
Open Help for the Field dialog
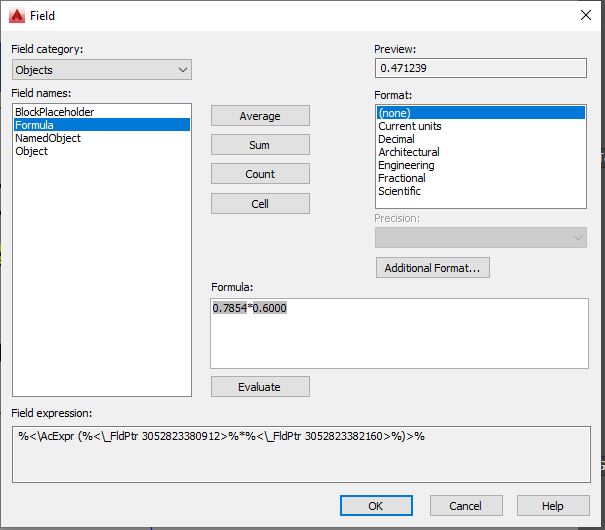(553, 506)
